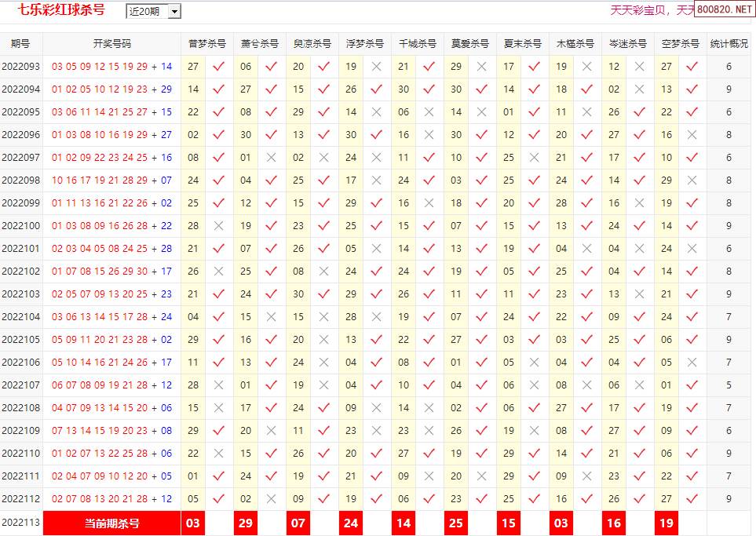Click gray X beside kill number 29, row 2022093
The width and height of the screenshot is (756, 536).
481,67
